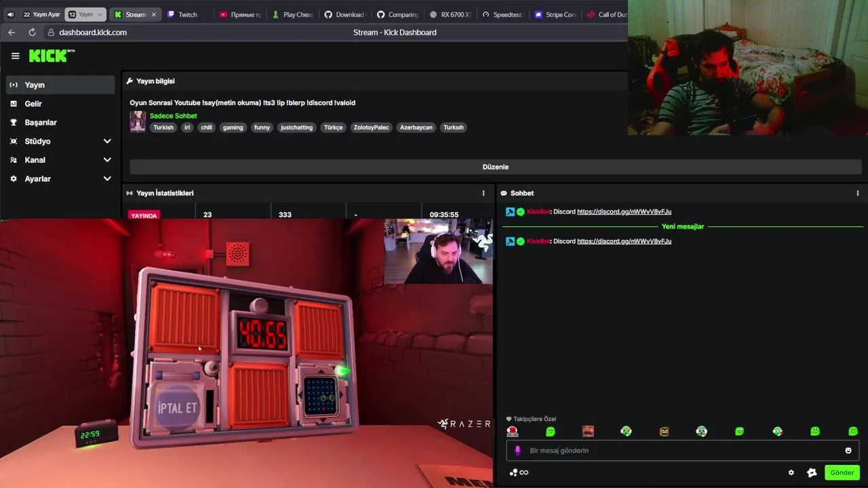
Task: Select the red first emote in emote row
Action: tap(513, 431)
